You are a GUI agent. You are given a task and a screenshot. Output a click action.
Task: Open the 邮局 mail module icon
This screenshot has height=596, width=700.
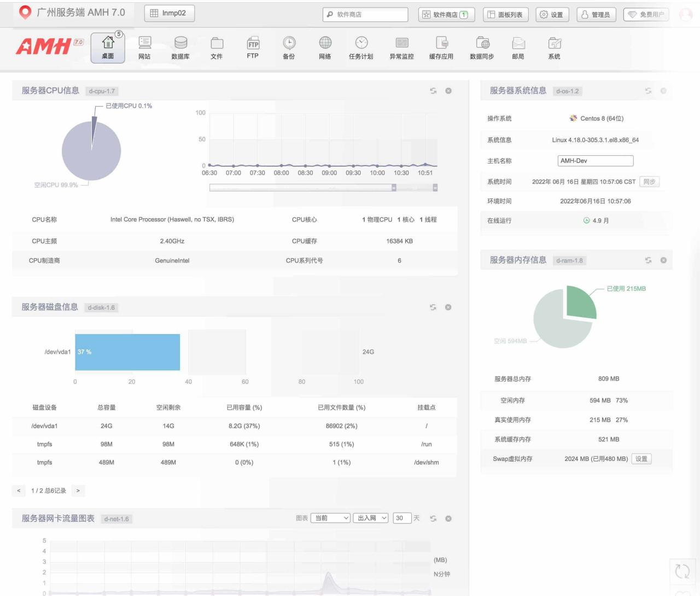(x=518, y=48)
